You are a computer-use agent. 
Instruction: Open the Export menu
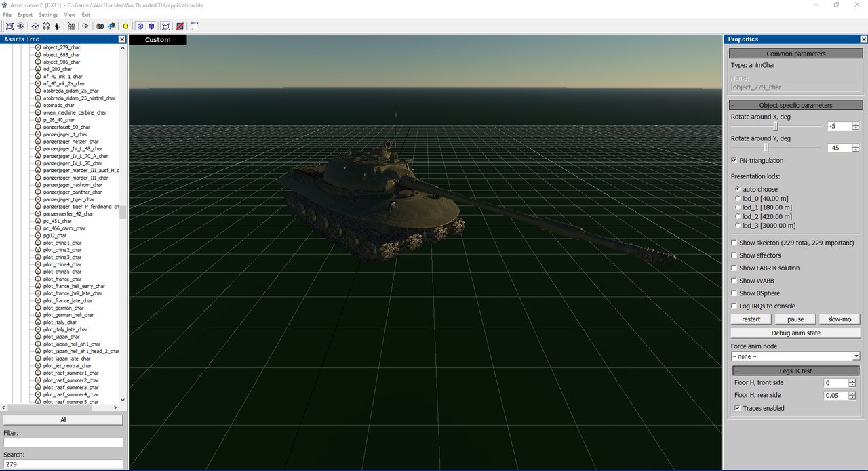pyautogui.click(x=25, y=15)
